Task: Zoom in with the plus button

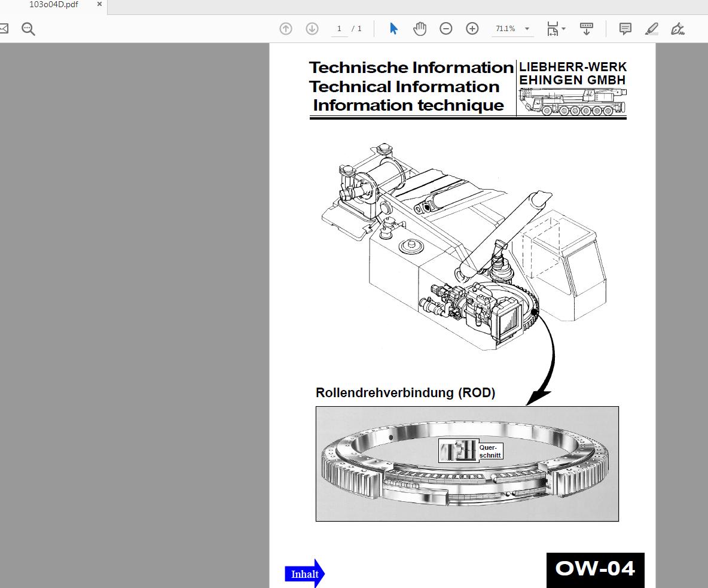Action: coord(472,29)
